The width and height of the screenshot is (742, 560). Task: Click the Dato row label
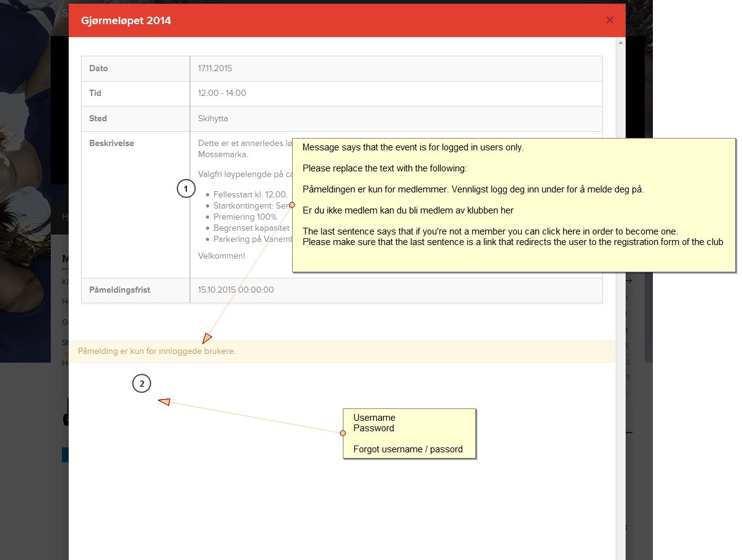pos(98,68)
